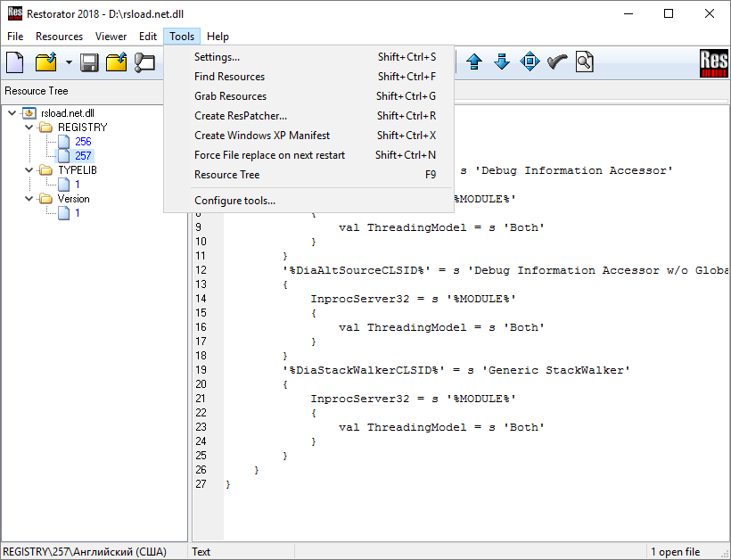The image size is (731, 560).
Task: Click the 1 open file status entry
Action: 675,552
